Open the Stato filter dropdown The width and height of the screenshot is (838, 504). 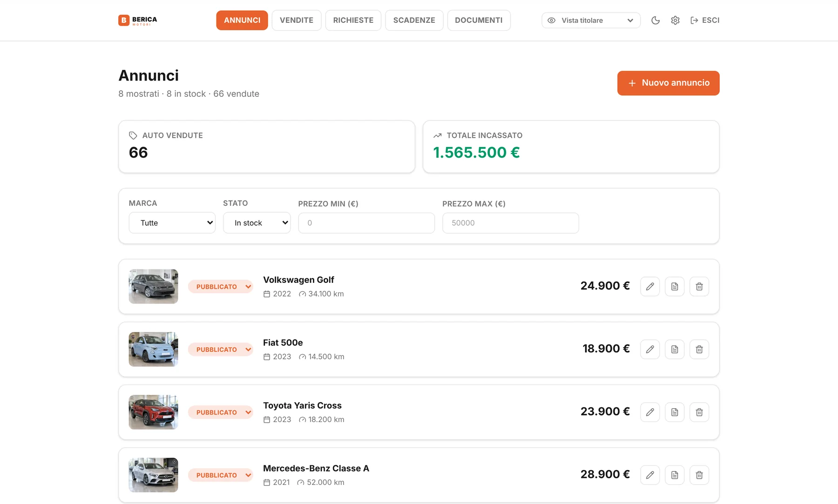257,223
